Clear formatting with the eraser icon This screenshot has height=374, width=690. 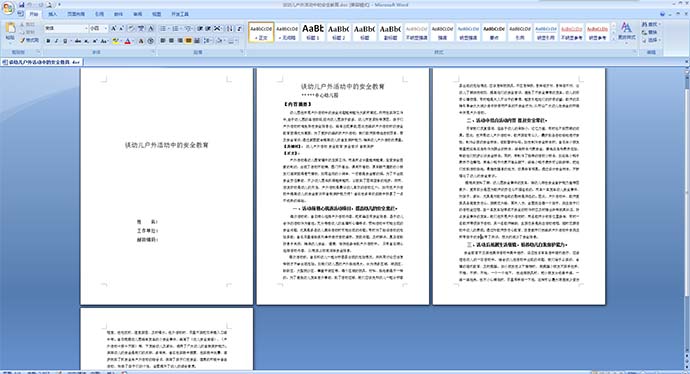[131, 29]
